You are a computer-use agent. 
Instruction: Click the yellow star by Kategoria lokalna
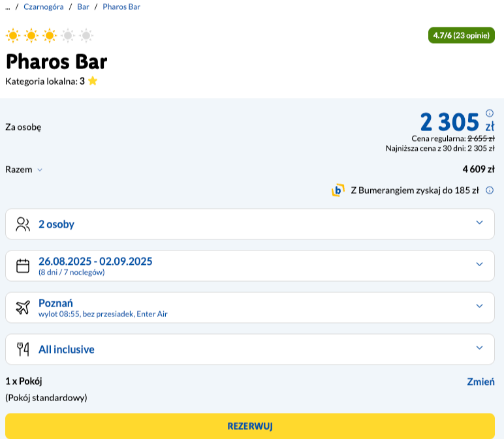pyautogui.click(x=93, y=81)
